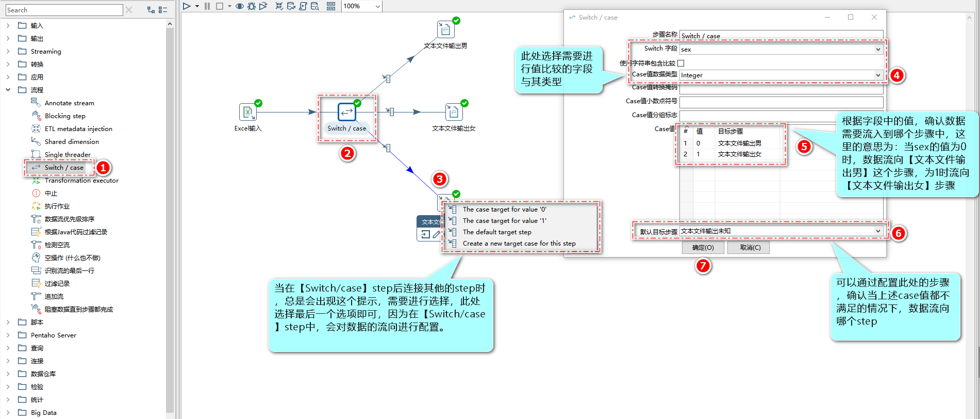This screenshot has height=419, width=980.
Task: Click the clear search X icon
Action: 129,10
